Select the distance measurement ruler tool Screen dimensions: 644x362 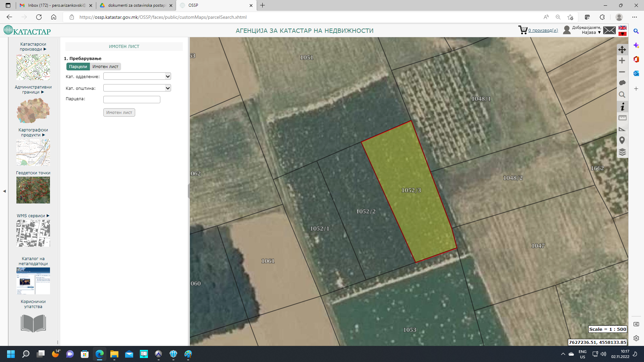coord(622,117)
